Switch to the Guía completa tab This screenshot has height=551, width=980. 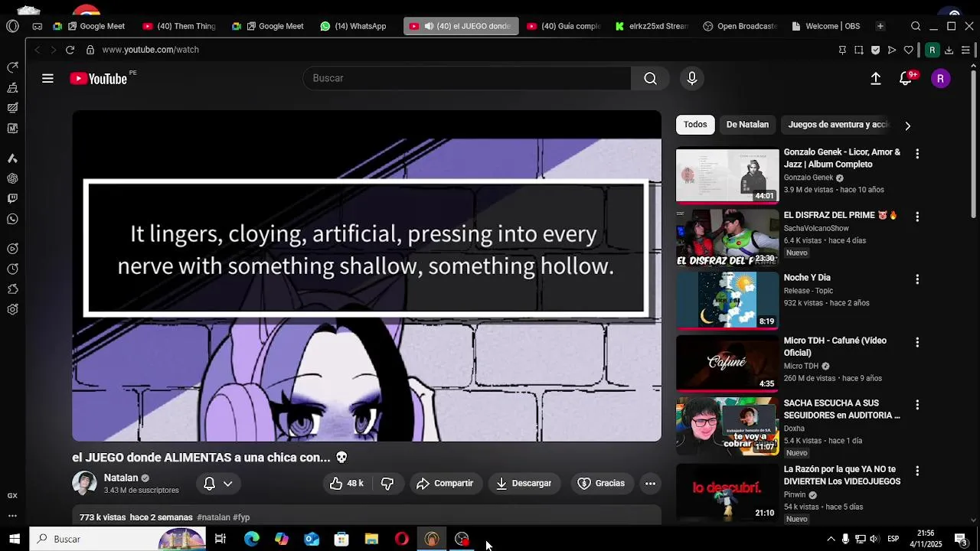point(564,26)
